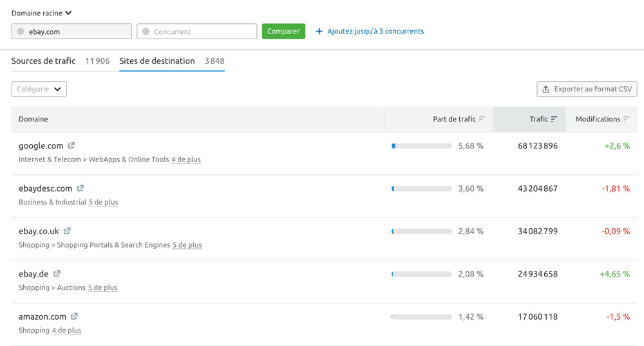The height and width of the screenshot is (346, 644).
Task: Open ebaydesc.com external link icon
Action: [x=80, y=188]
